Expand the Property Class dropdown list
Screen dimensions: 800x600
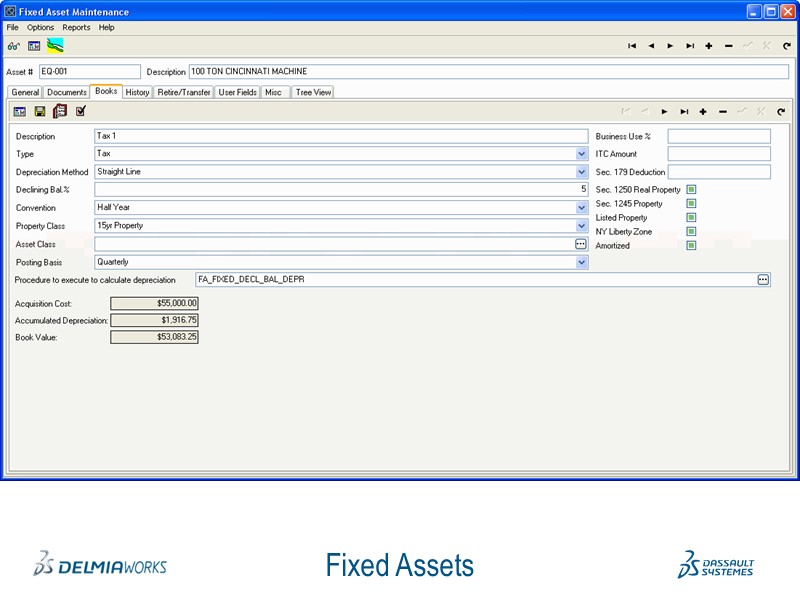pos(581,226)
